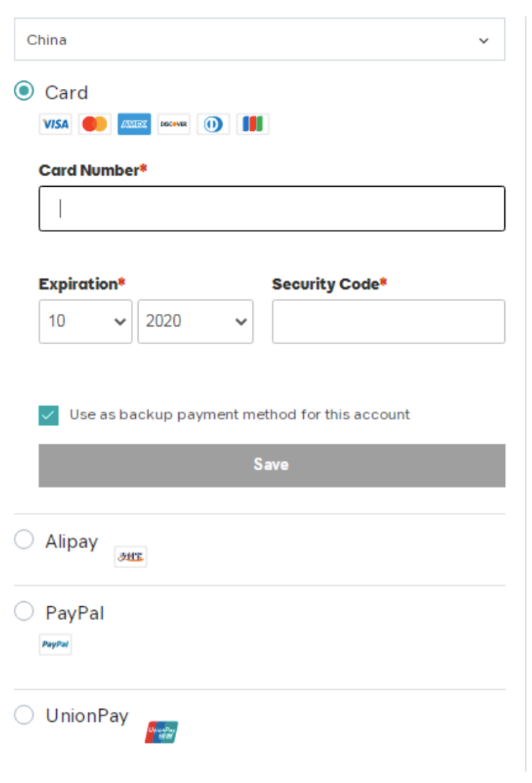Click the Security Code field
This screenshot has width=532, height=783.
[x=388, y=321]
